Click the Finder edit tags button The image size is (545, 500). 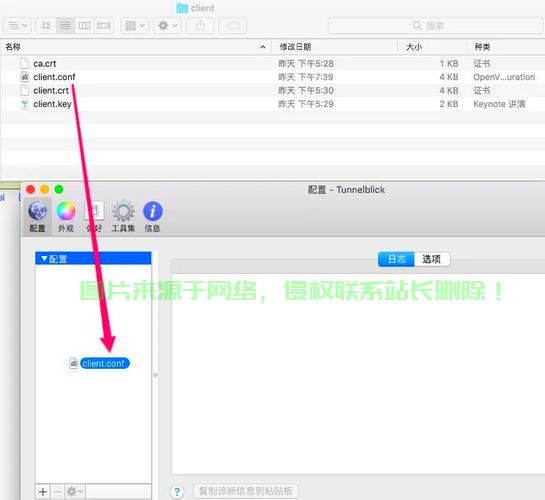pos(233,25)
